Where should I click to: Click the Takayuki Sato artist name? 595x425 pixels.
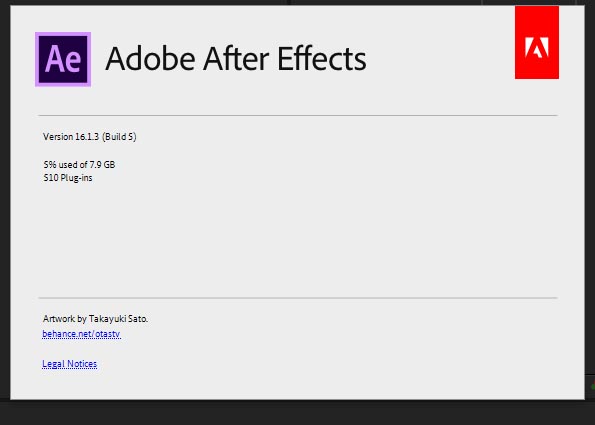pyautogui.click(x=118, y=319)
